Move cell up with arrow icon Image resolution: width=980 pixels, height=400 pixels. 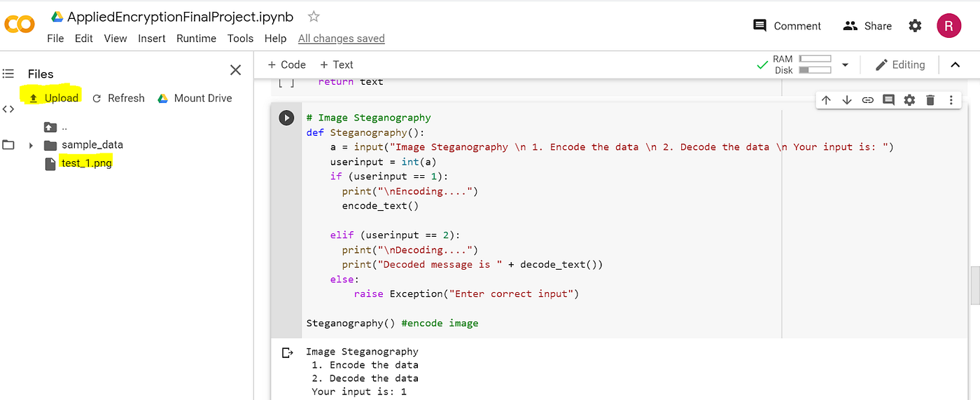coord(826,100)
